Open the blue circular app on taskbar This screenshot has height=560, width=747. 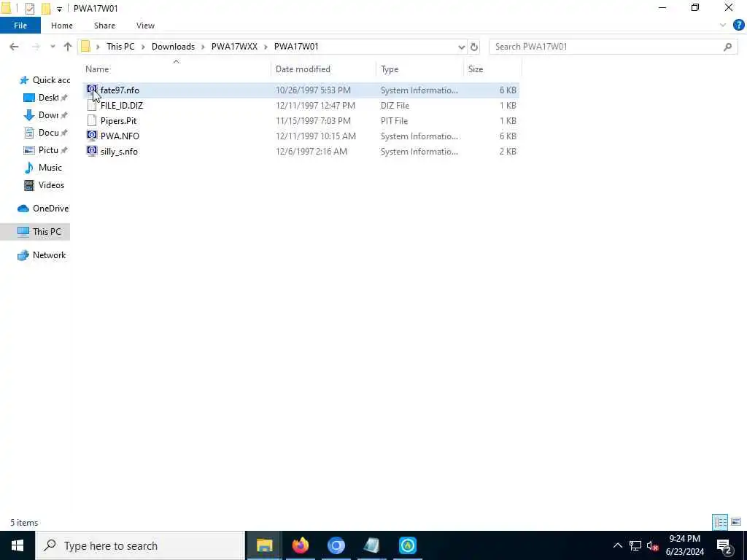[408, 545]
